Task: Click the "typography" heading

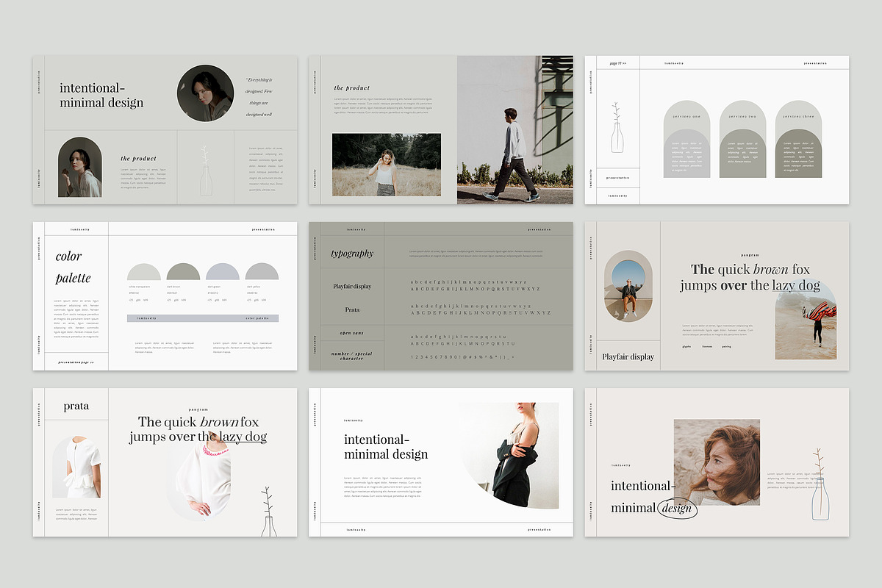Action: point(352,254)
